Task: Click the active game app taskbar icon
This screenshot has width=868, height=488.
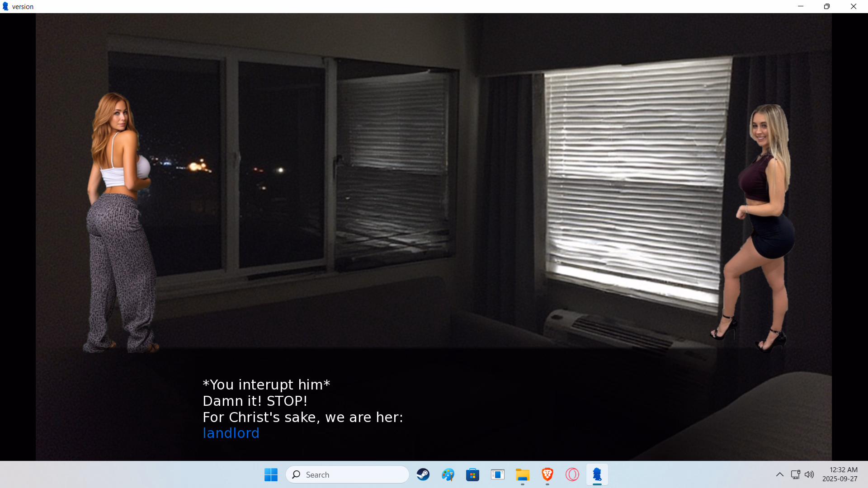Action: 597,474
